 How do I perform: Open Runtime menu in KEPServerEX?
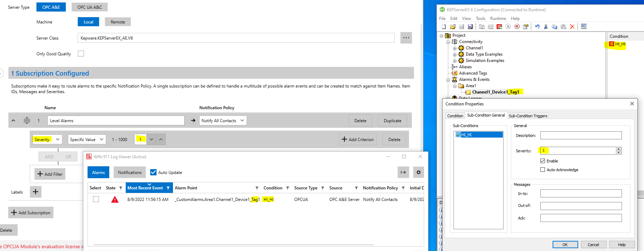(498, 19)
